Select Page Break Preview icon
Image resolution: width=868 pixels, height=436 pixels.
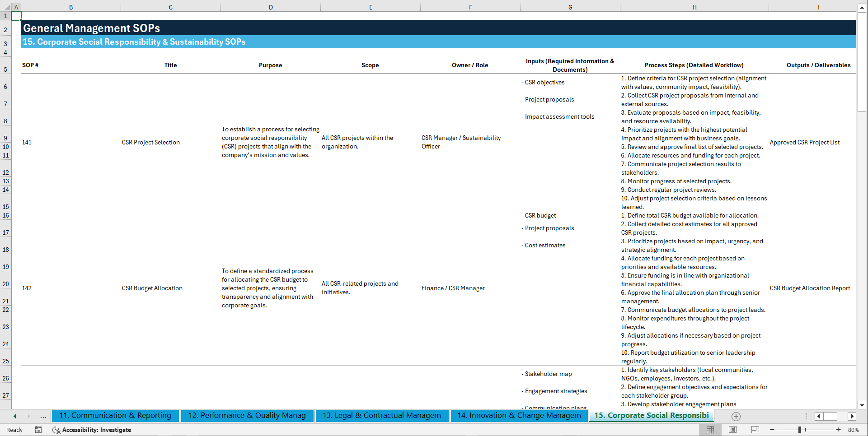(755, 430)
